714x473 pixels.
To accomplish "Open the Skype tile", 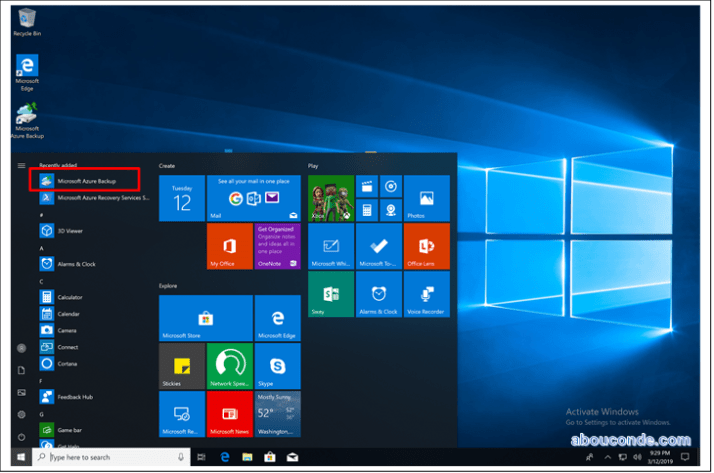I will pyautogui.click(x=277, y=366).
